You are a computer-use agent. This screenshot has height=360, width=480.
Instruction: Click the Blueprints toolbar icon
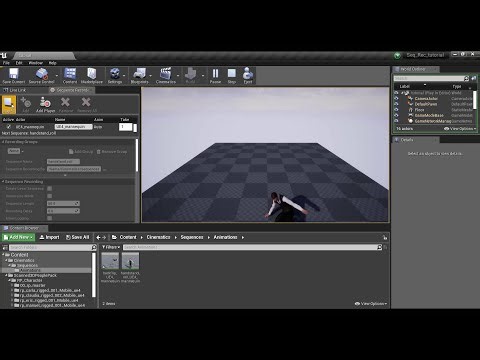coord(139,73)
